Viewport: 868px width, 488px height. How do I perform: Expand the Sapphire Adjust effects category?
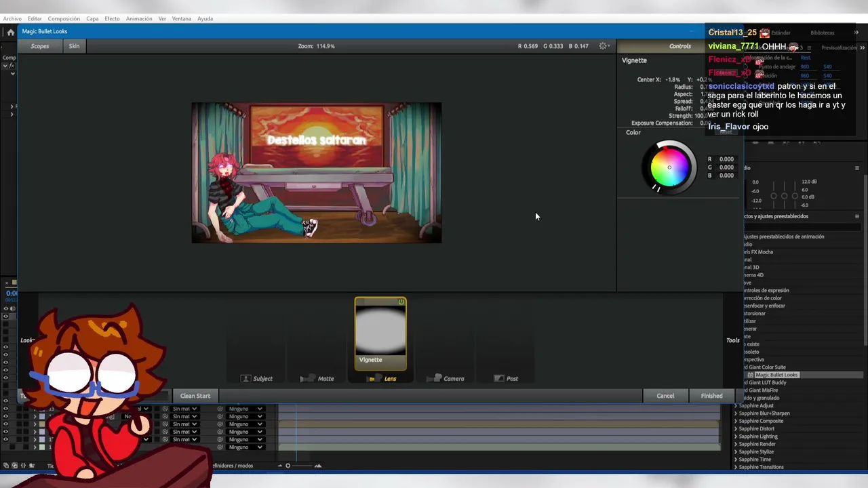pyautogui.click(x=736, y=406)
